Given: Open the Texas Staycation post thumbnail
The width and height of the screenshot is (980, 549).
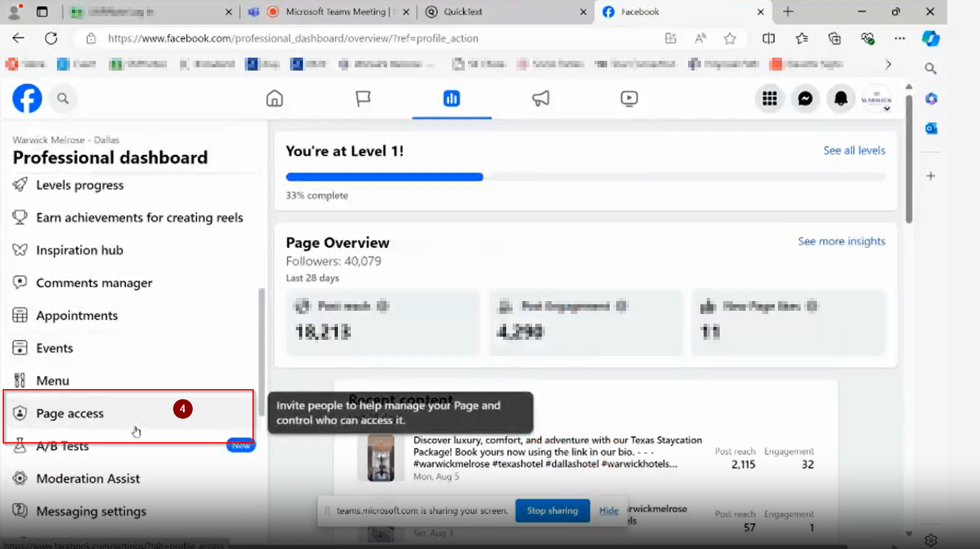Looking at the screenshot, I should 381,458.
